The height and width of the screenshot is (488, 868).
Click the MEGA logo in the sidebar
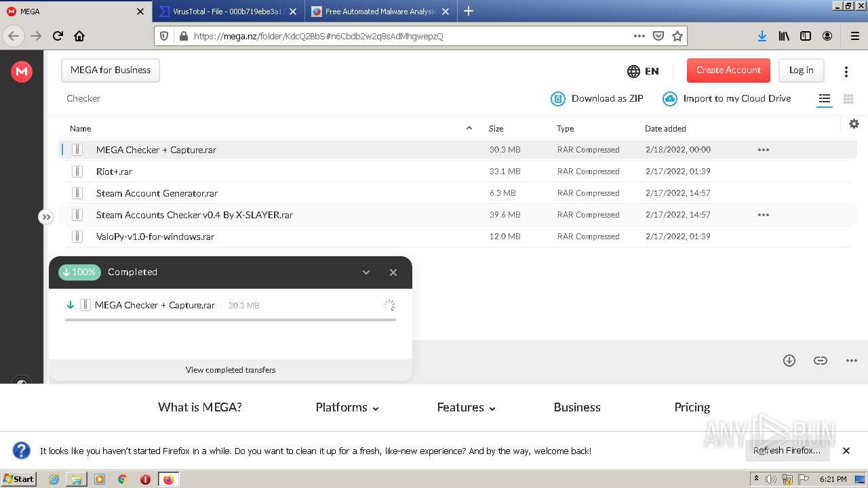click(x=22, y=70)
